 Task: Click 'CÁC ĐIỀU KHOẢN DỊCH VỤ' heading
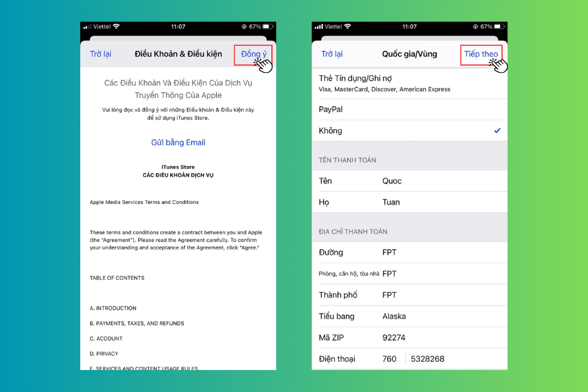(x=178, y=175)
